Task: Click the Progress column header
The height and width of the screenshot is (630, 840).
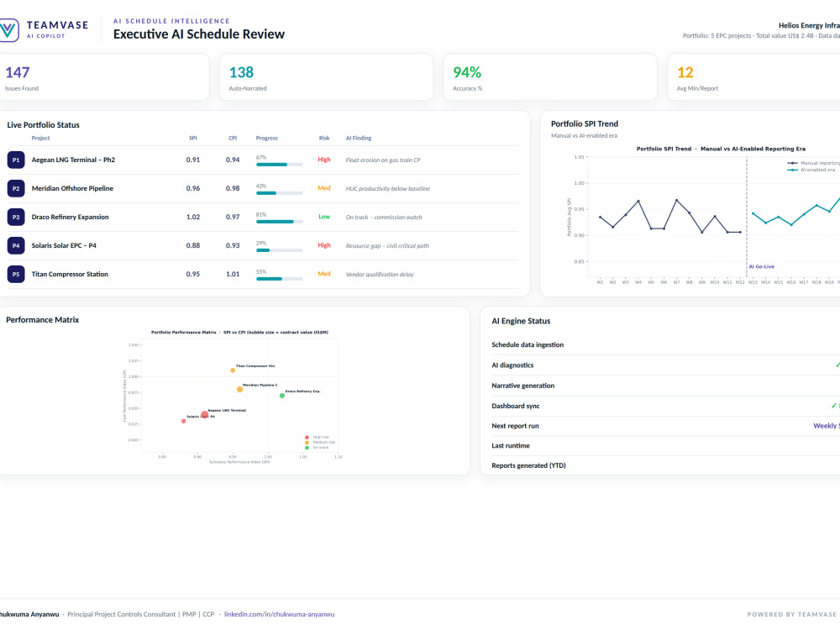Action: [267, 139]
